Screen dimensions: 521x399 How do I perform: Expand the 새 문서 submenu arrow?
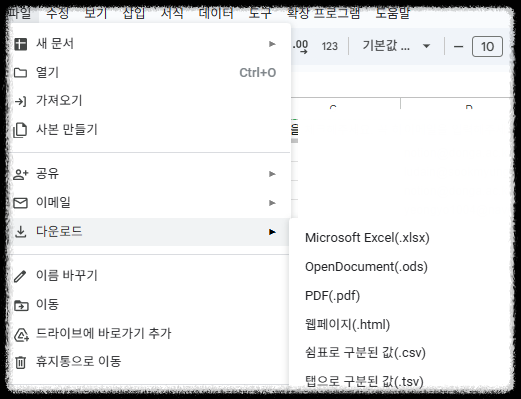272,44
